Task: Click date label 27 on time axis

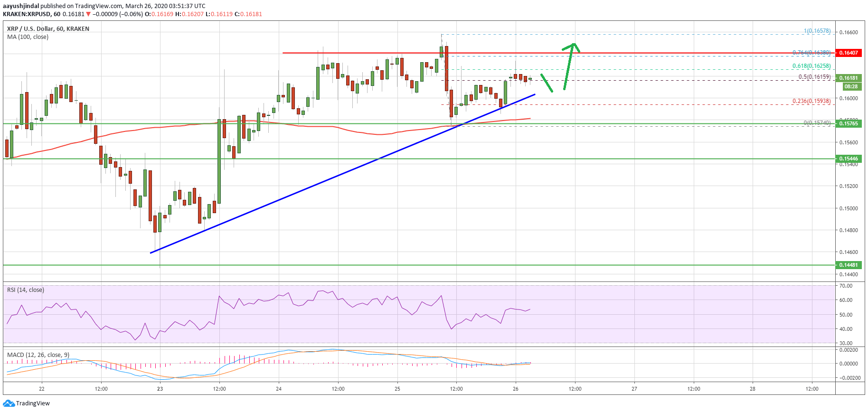Action: tap(634, 389)
